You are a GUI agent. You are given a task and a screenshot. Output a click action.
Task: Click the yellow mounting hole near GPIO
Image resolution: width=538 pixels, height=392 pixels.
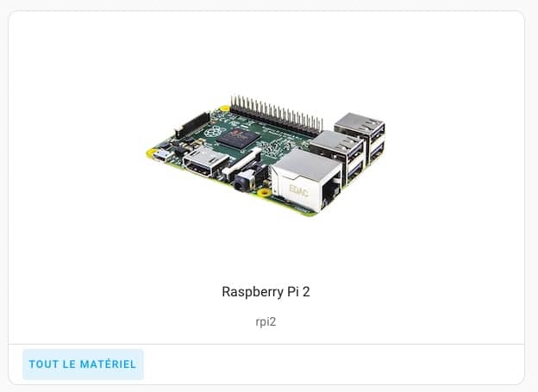click(x=225, y=109)
